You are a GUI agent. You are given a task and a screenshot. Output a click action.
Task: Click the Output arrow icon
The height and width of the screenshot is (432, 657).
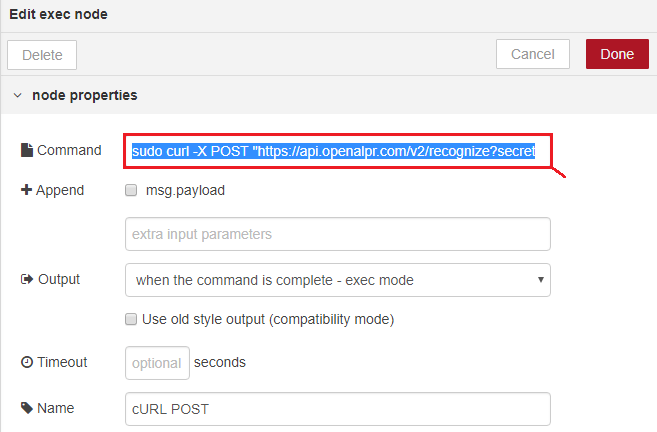point(27,280)
